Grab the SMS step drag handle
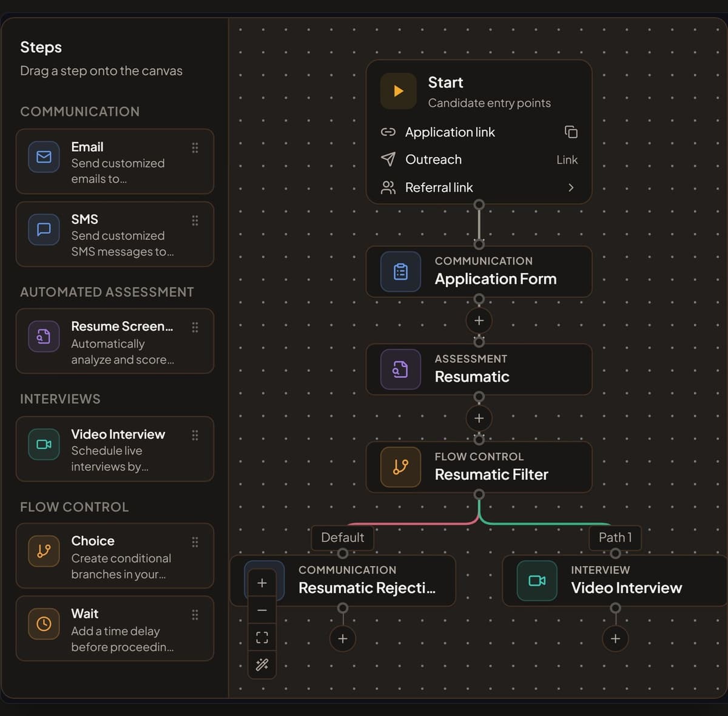Screen dimensions: 728x716 click(x=195, y=220)
